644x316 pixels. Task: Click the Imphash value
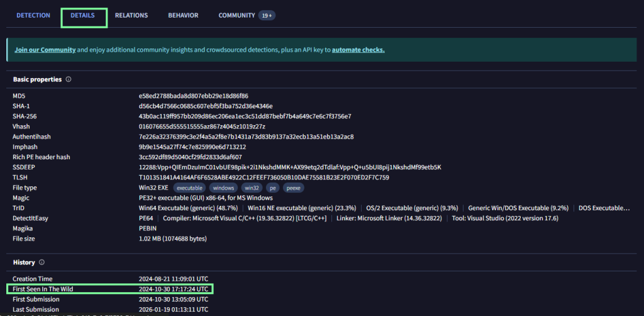pos(192,147)
